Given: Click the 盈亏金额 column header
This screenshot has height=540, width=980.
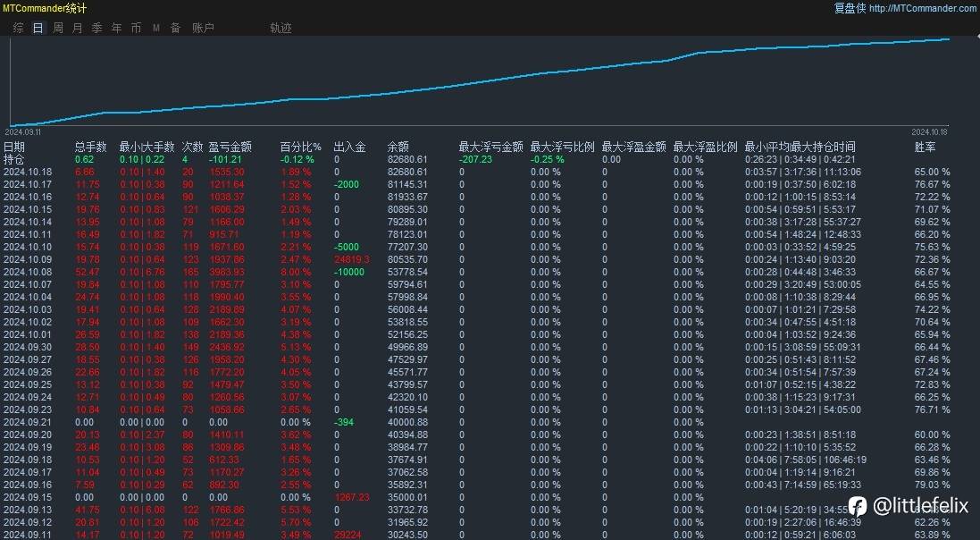Looking at the screenshot, I should pyautogui.click(x=230, y=147).
